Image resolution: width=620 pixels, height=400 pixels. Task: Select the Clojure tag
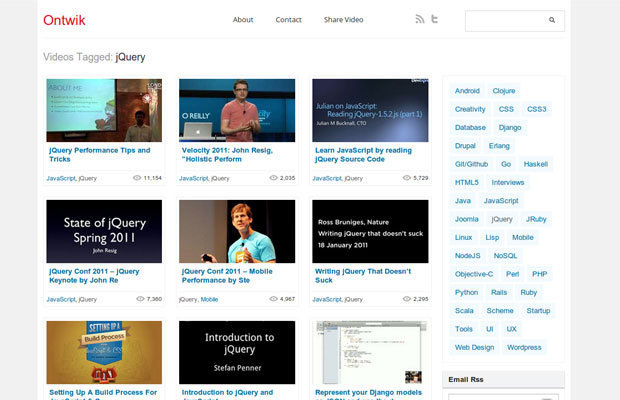tap(504, 91)
